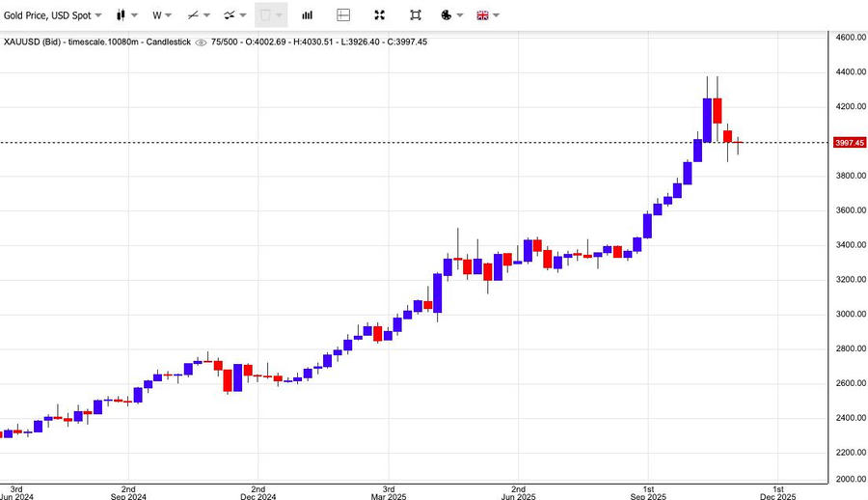Click the square frame screenshot icon
This screenshot has width=868, height=500.
coord(415,15)
